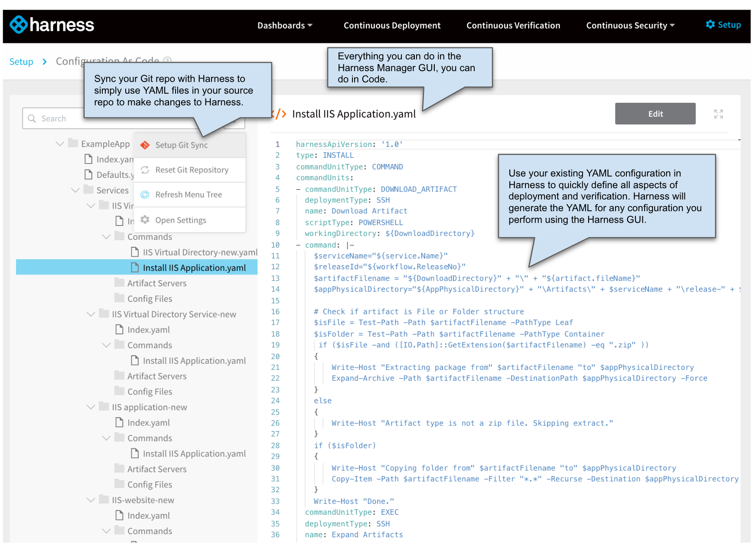Open the Continuous Security dropdown
Image resolution: width=756 pixels, height=549 pixels.
(x=630, y=26)
